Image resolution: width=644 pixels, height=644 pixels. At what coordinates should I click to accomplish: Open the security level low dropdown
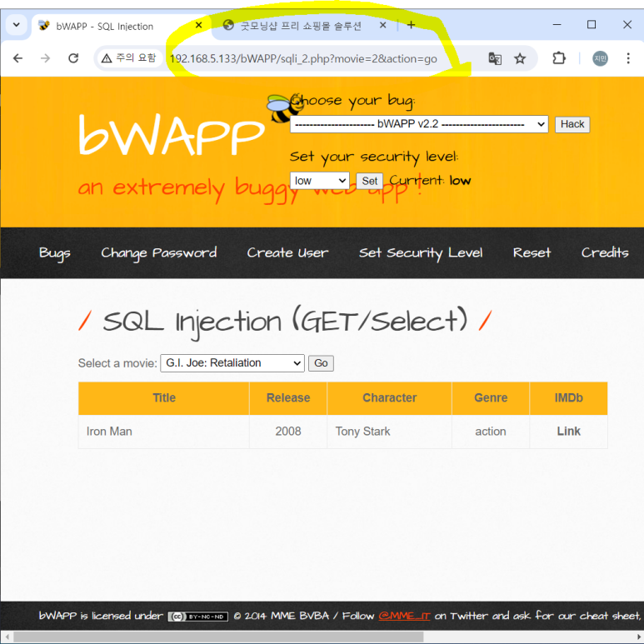(x=320, y=181)
